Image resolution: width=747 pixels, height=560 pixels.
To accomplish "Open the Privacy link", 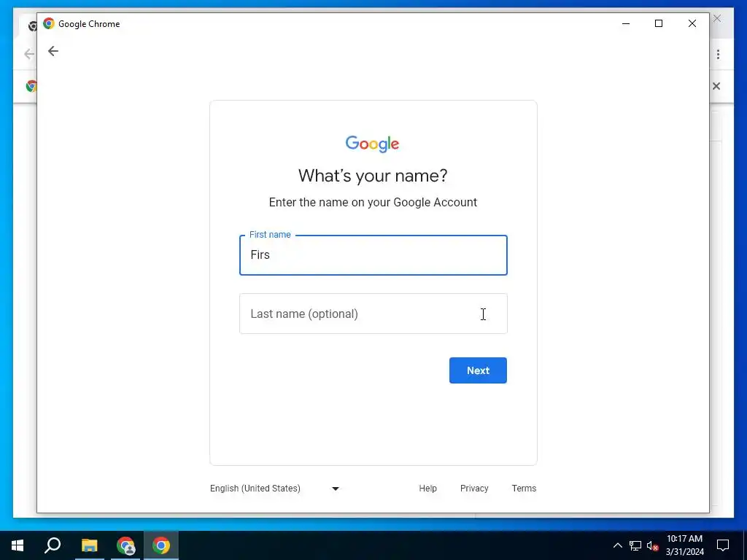I will click(474, 489).
